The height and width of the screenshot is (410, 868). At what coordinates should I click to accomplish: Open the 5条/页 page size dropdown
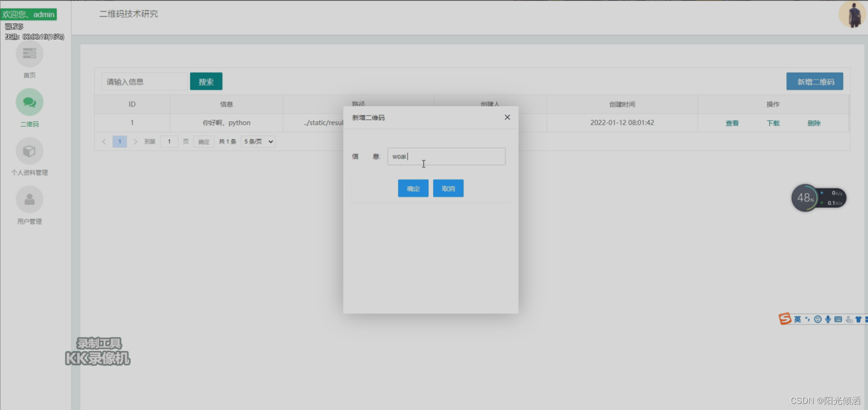click(x=258, y=142)
